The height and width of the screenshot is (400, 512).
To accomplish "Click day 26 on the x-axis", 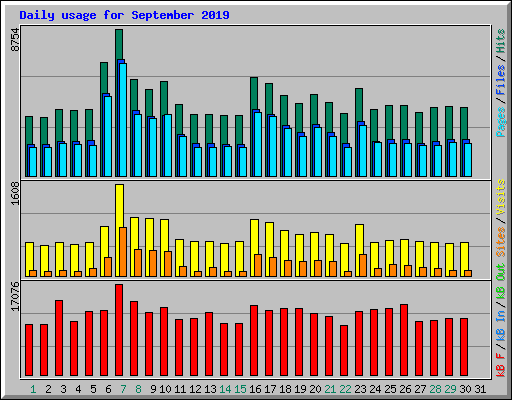I will coord(405,389).
